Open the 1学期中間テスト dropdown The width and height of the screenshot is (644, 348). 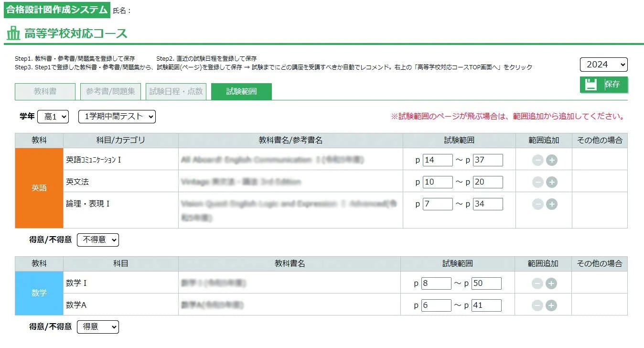117,116
